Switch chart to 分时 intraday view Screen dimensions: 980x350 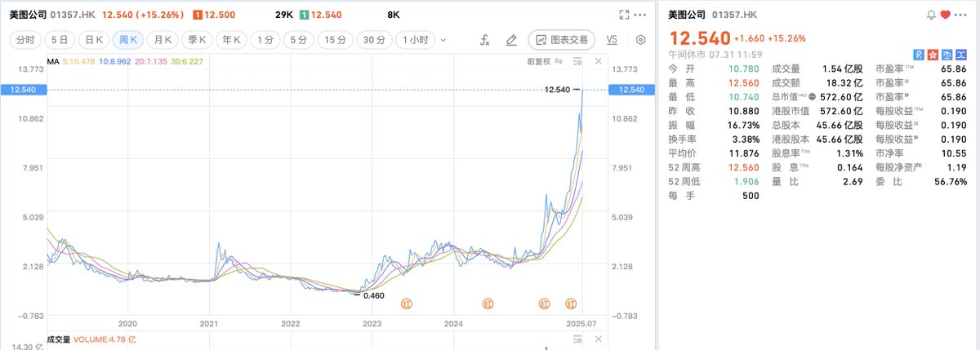pos(26,39)
